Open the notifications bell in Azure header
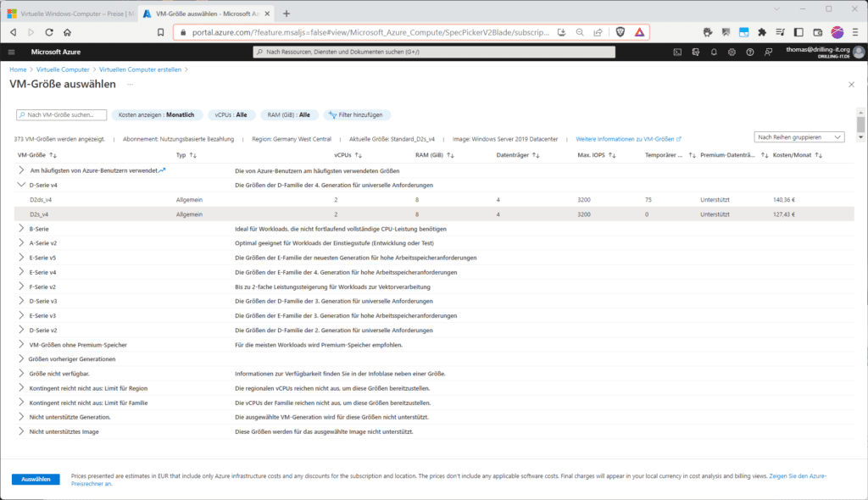868x500 pixels. pos(714,52)
